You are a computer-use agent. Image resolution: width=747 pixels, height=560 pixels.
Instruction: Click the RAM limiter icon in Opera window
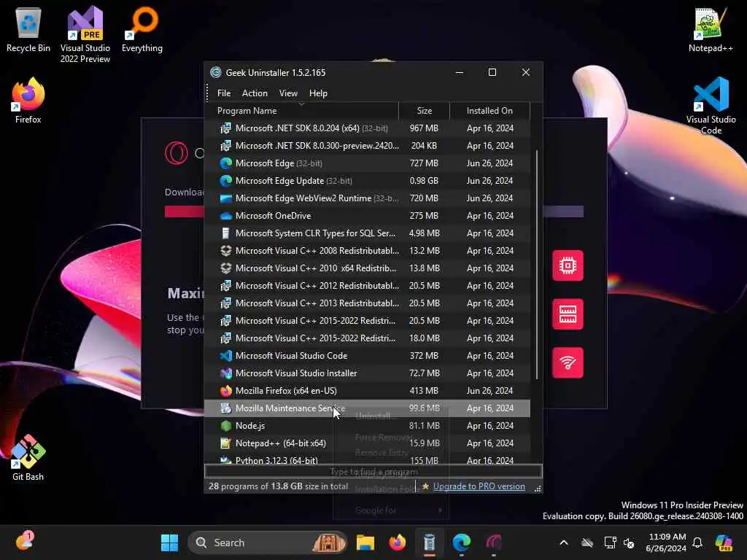[568, 314]
